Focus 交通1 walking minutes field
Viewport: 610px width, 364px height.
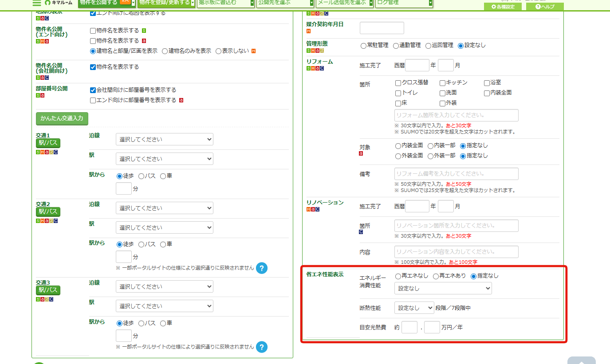point(124,188)
